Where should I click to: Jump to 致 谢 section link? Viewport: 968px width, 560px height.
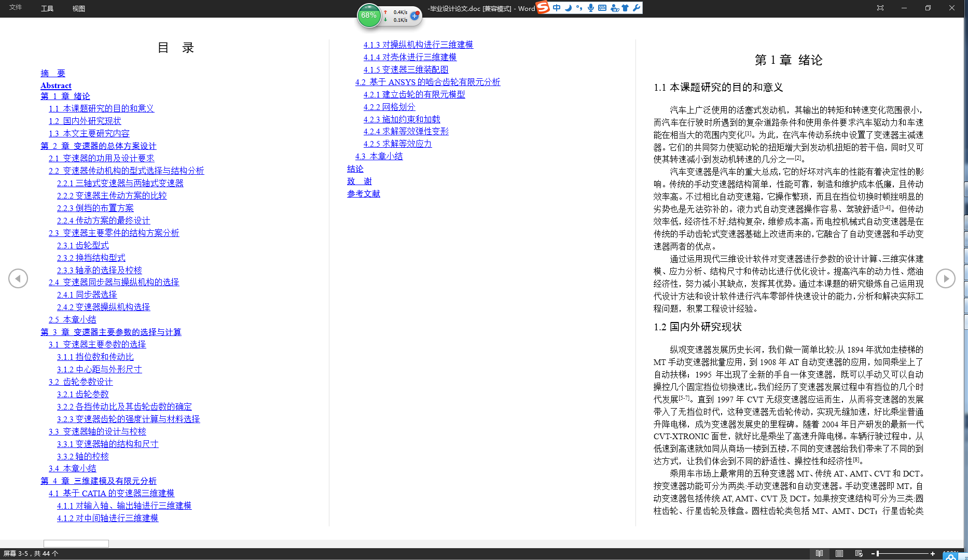359,181
